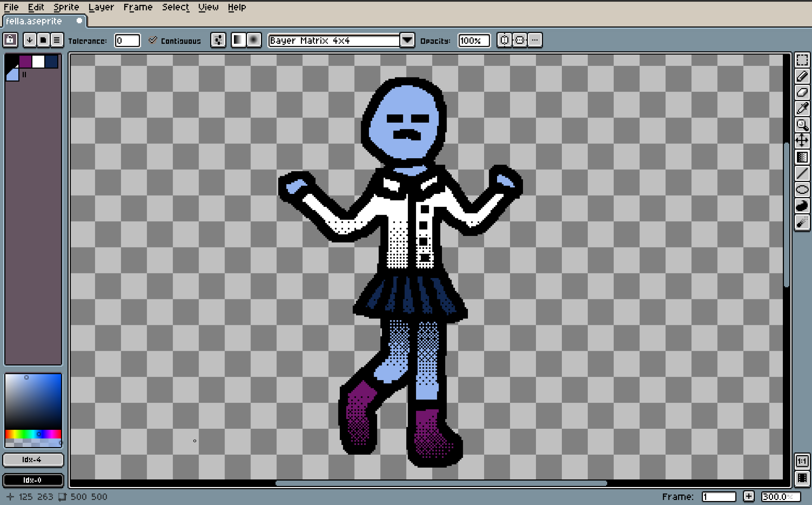Viewport: 812px width, 505px height.
Task: Toggle the palette lock icon
Action: (x=10, y=40)
